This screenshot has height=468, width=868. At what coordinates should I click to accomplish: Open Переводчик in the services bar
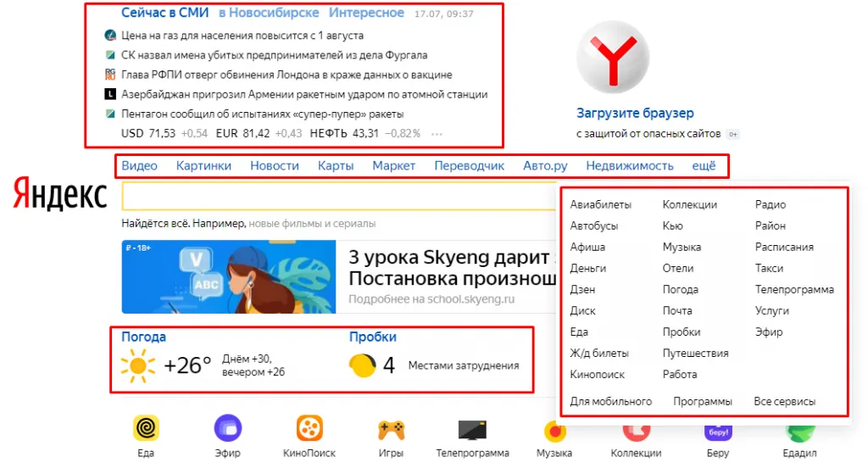click(x=470, y=165)
